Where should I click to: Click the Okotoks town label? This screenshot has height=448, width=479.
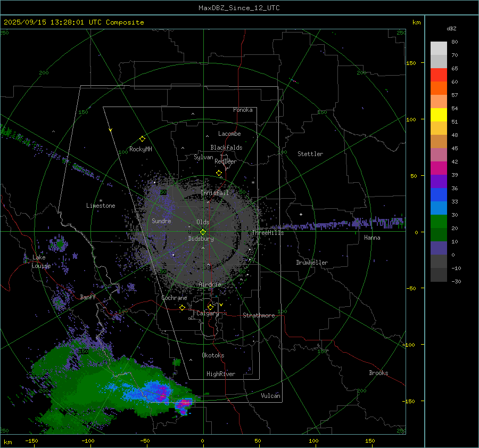213,355
